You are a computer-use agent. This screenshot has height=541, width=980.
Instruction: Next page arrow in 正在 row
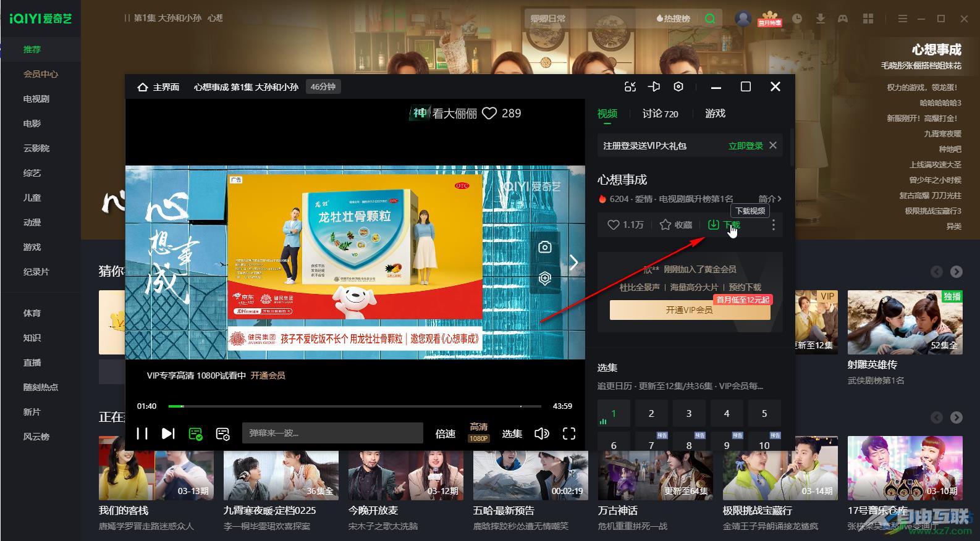coord(957,417)
